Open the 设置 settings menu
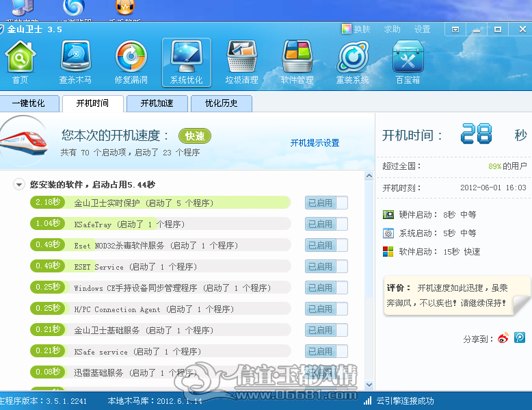This screenshot has width=532, height=410. pos(423,29)
